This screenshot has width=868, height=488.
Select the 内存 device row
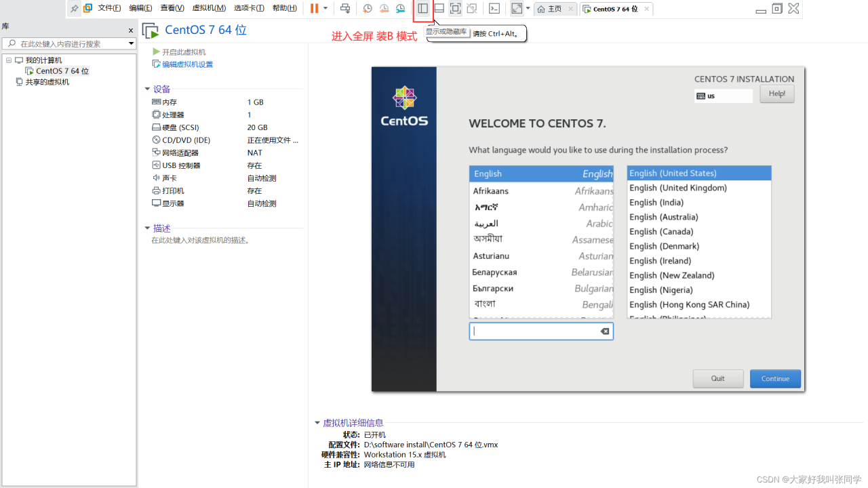pyautogui.click(x=225, y=102)
